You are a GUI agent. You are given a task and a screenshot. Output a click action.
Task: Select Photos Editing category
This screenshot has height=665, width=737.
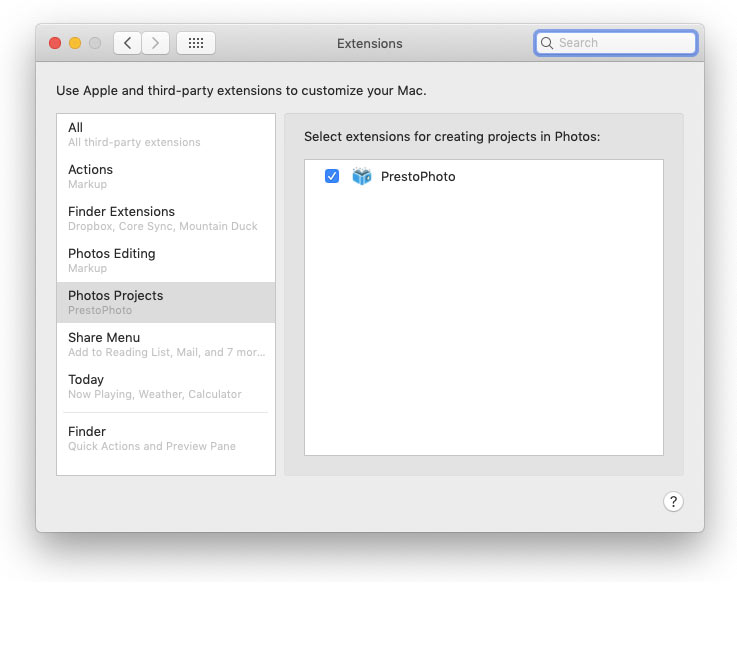165,260
